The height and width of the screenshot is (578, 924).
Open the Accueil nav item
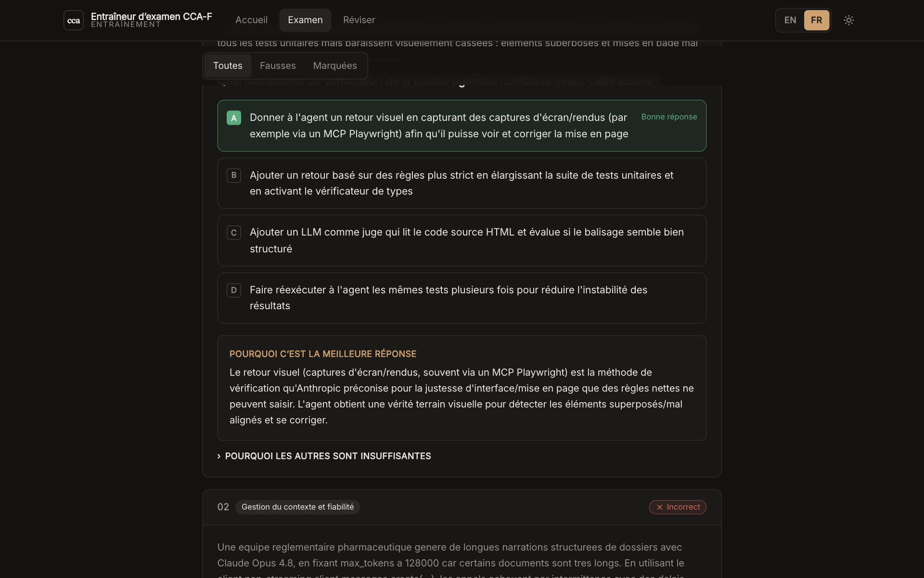click(x=251, y=20)
